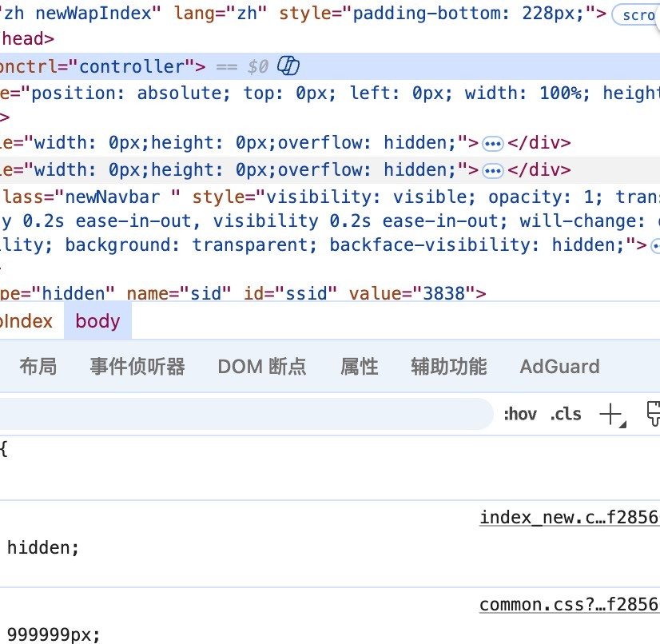Select the hidden input with id ssid

240,293
